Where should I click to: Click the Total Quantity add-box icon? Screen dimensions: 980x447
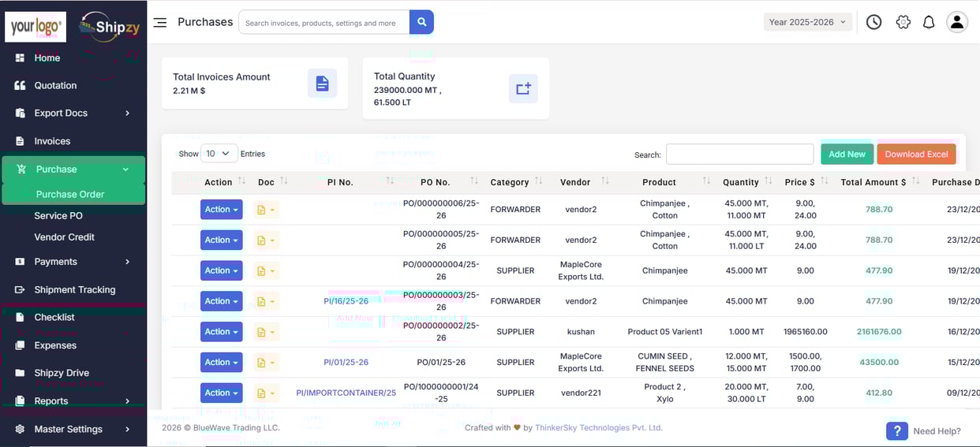pyautogui.click(x=523, y=88)
